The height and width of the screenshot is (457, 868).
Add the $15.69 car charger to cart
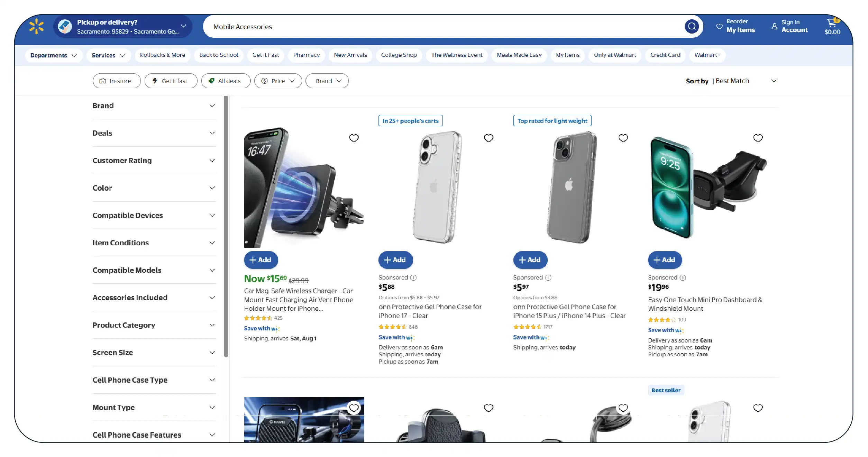click(x=261, y=260)
